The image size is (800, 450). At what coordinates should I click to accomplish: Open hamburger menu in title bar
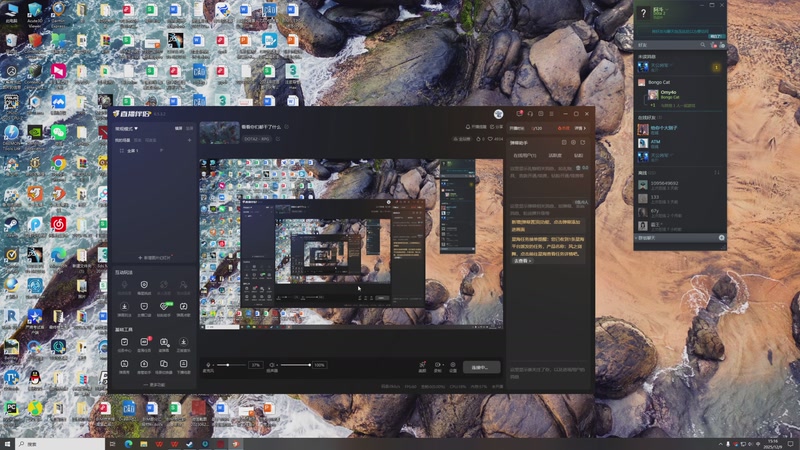(552, 113)
